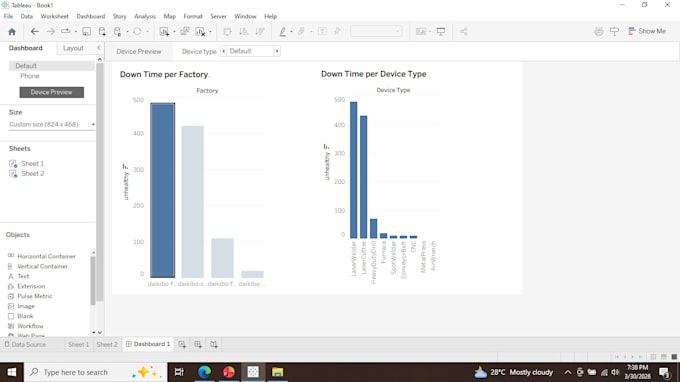
Task: Click the Duplicate sheet icon
Action: [x=185, y=31]
